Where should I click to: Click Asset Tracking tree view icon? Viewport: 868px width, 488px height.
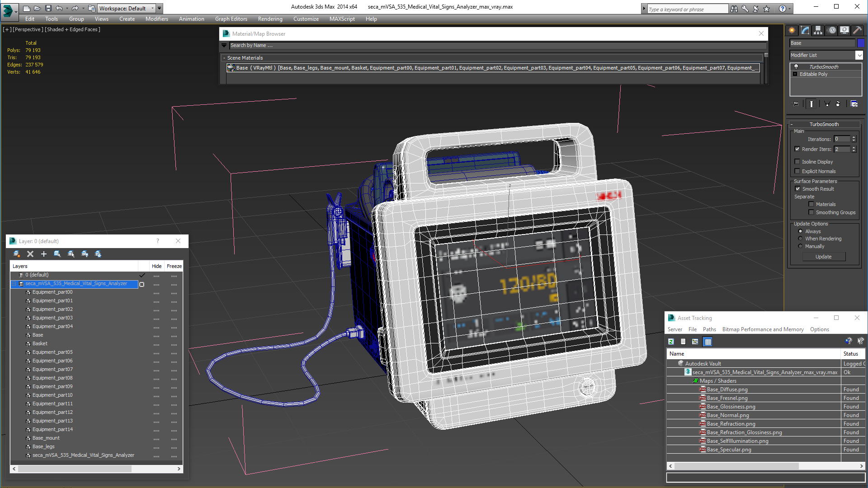click(695, 342)
